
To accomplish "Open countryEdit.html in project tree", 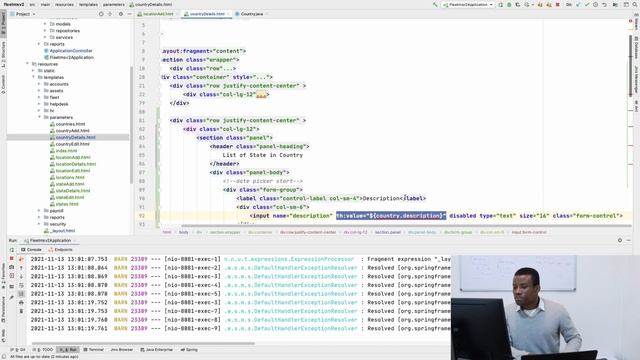I will (x=72, y=144).
